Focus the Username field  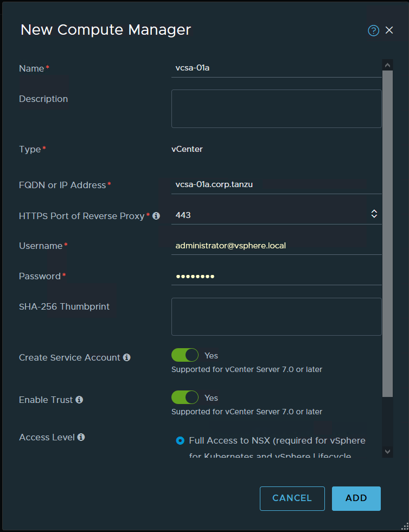[x=276, y=246]
